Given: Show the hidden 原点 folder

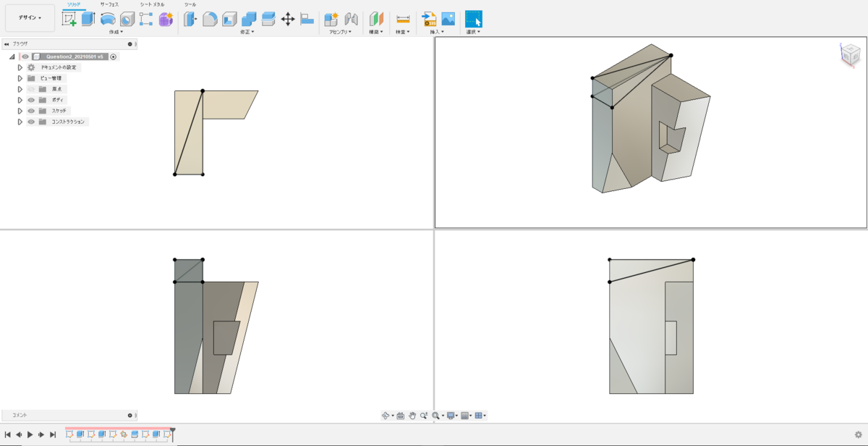Looking at the screenshot, I should point(31,89).
